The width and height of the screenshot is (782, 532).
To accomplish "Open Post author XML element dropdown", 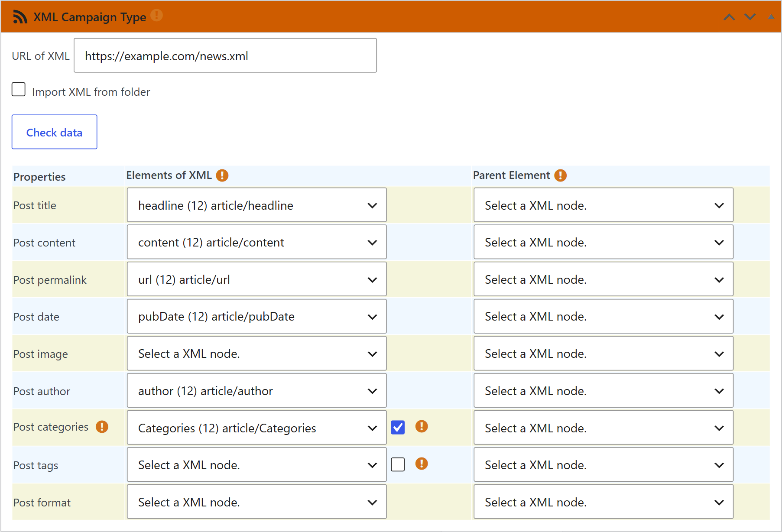I will (x=256, y=391).
